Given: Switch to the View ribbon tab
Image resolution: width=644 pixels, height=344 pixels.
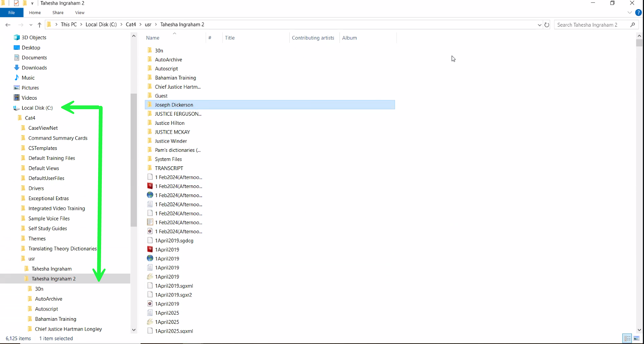Looking at the screenshot, I should point(80,13).
